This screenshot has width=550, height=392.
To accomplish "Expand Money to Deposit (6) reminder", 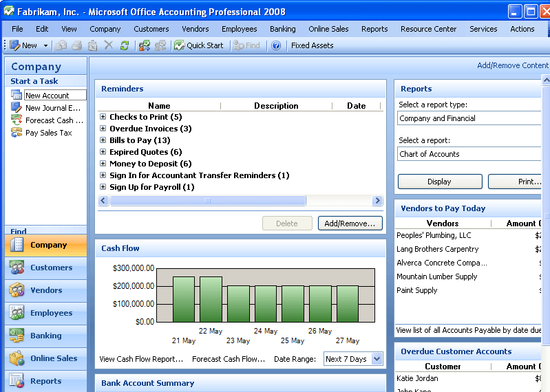I will click(103, 163).
